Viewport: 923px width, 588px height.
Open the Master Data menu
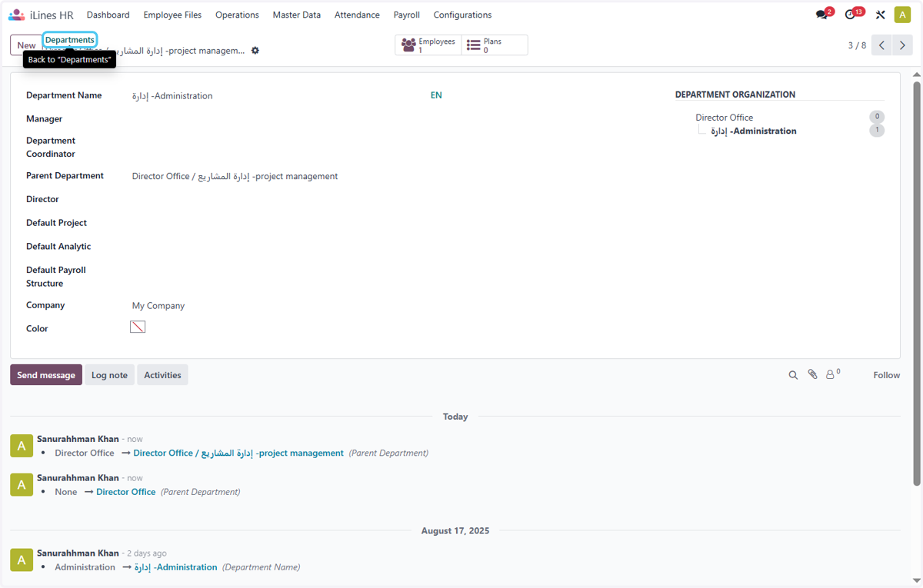pyautogui.click(x=296, y=15)
